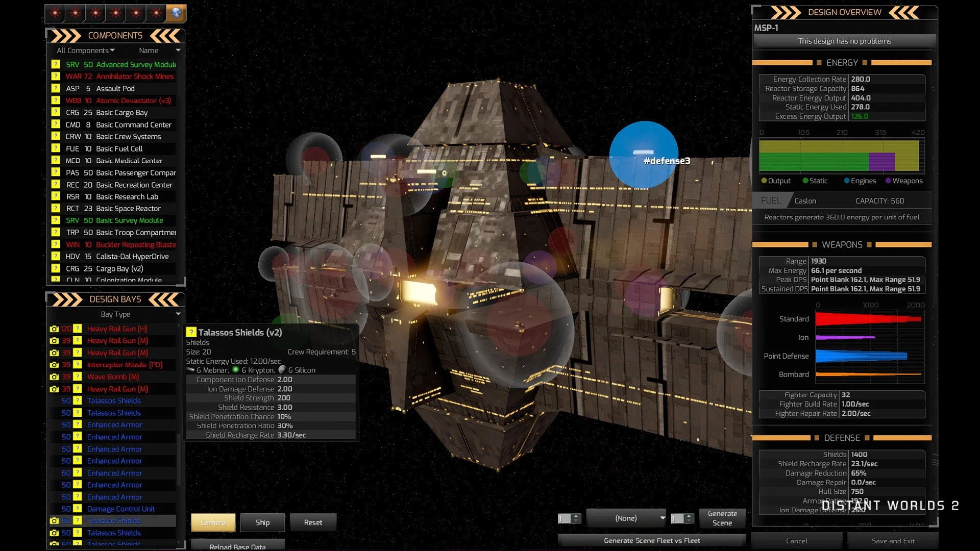Click question mark icon for Calista-Dal HyperDrive

click(56, 257)
